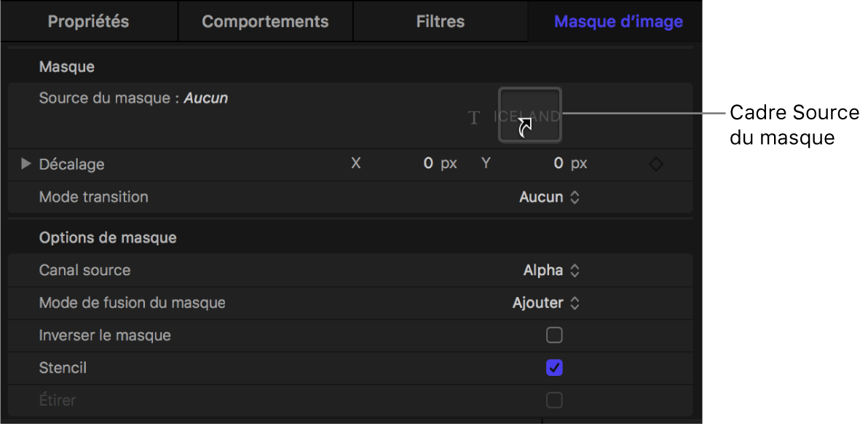Click the Masque section header
Screen dimensions: 868x426
coord(67,67)
